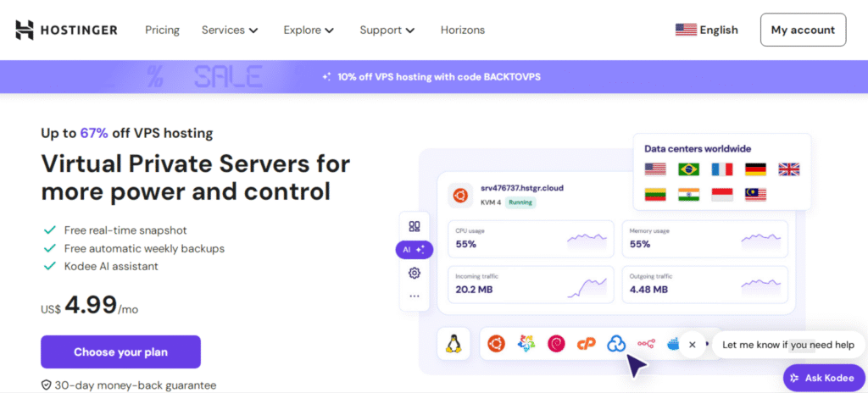The image size is (868, 393).
Task: Click the three-dots more icon in sidebar
Action: [x=414, y=296]
